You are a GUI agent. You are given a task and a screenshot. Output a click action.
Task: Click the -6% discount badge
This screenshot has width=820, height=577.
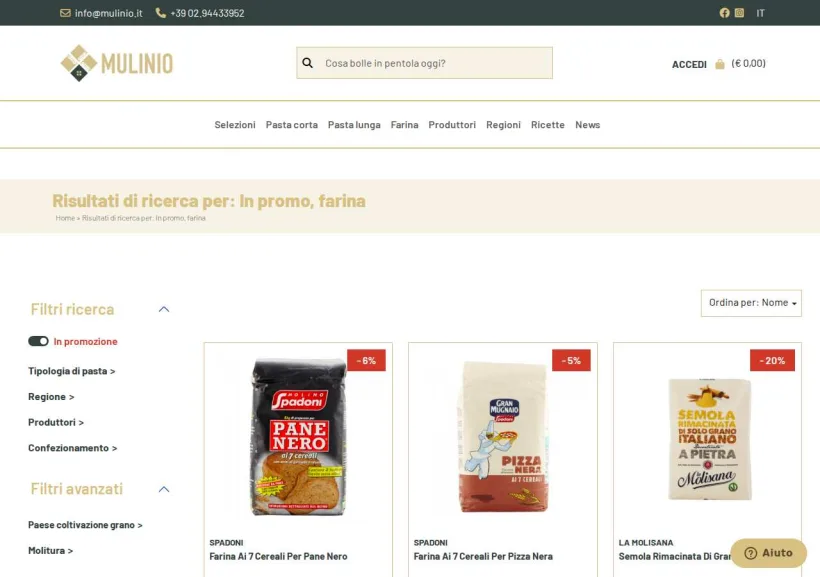click(x=366, y=360)
